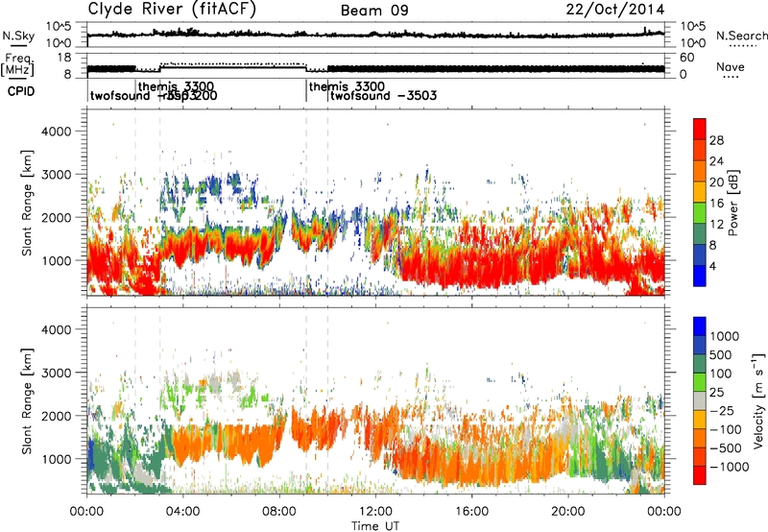Select the '20' label on Power color bar
Screen dimensions: 768x532
(716, 182)
